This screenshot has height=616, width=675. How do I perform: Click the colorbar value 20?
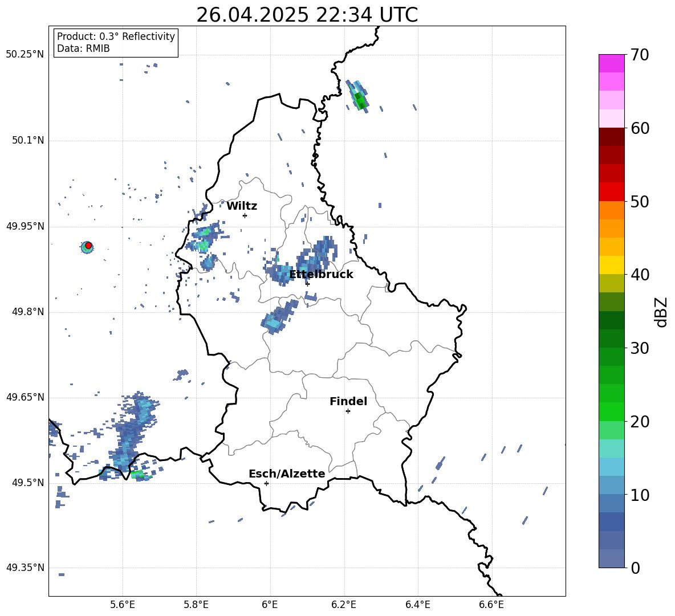click(x=640, y=421)
